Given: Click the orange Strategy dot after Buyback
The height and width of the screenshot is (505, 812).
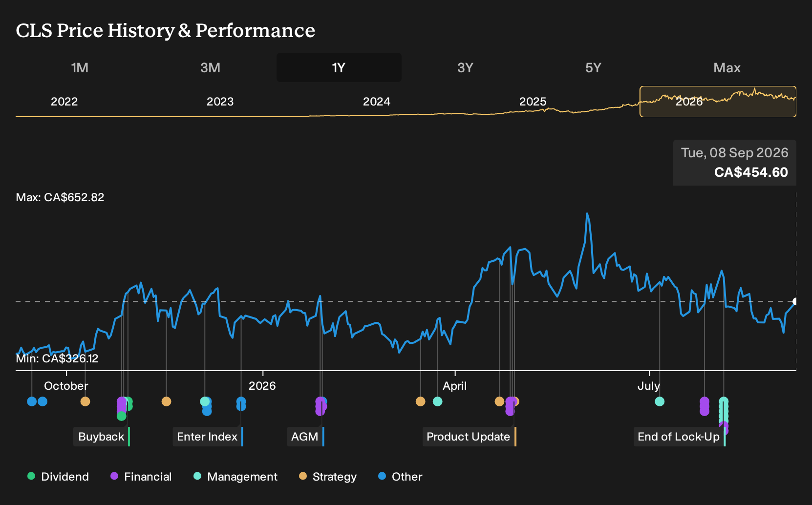Looking at the screenshot, I should pyautogui.click(x=166, y=401).
